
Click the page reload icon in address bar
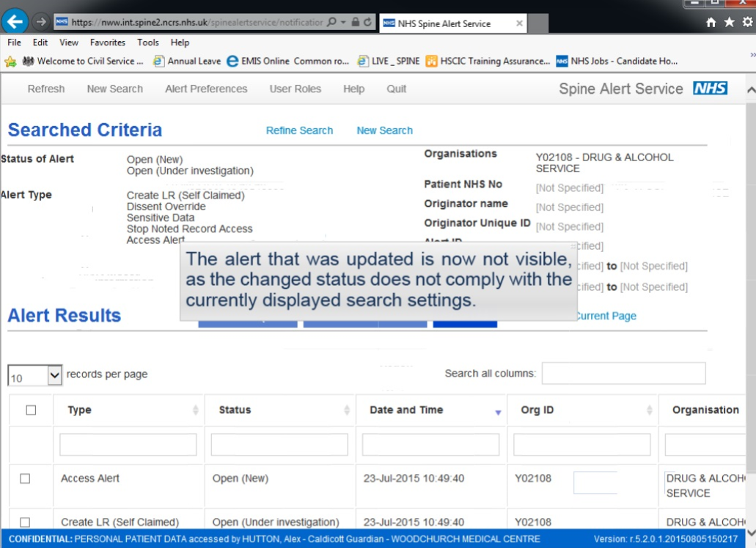(x=368, y=22)
